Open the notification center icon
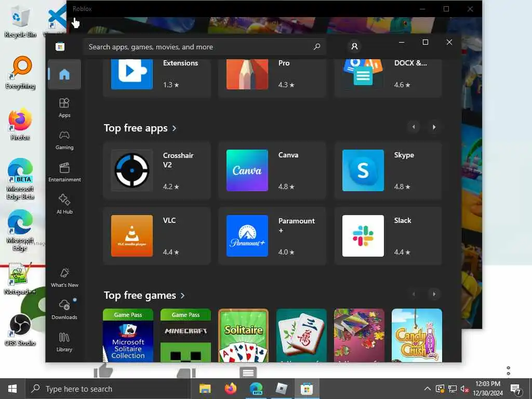532x399 pixels. click(x=516, y=389)
